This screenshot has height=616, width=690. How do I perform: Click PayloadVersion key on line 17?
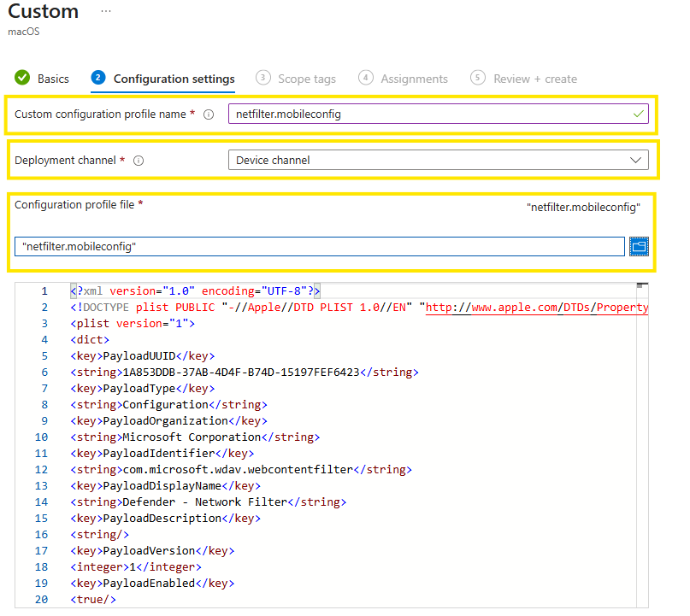coord(152,551)
